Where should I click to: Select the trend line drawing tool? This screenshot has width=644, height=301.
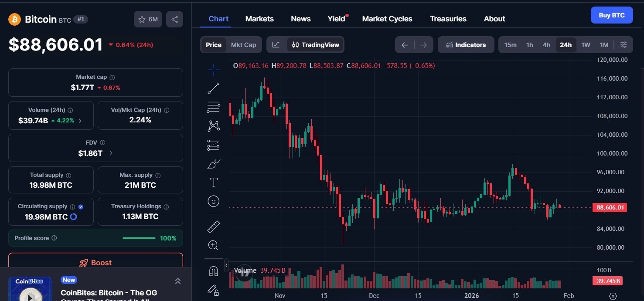point(214,88)
